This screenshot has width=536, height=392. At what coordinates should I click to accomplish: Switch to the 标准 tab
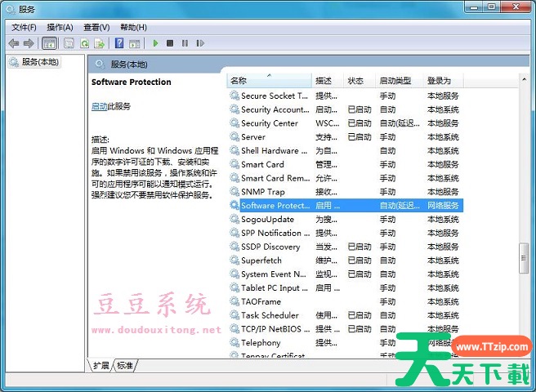click(x=125, y=365)
